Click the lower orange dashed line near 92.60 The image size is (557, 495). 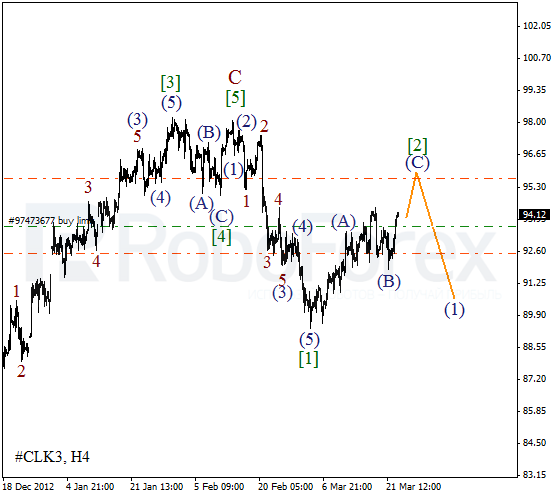click(259, 253)
